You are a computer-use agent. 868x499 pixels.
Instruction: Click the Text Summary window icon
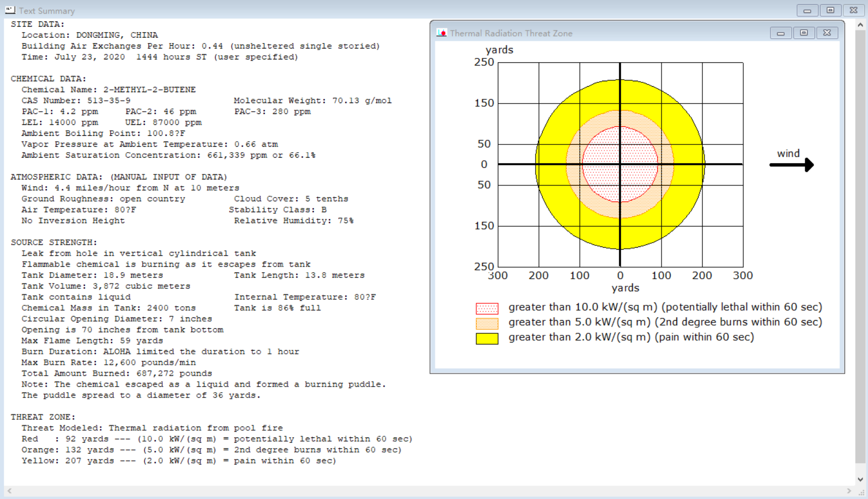click(10, 10)
